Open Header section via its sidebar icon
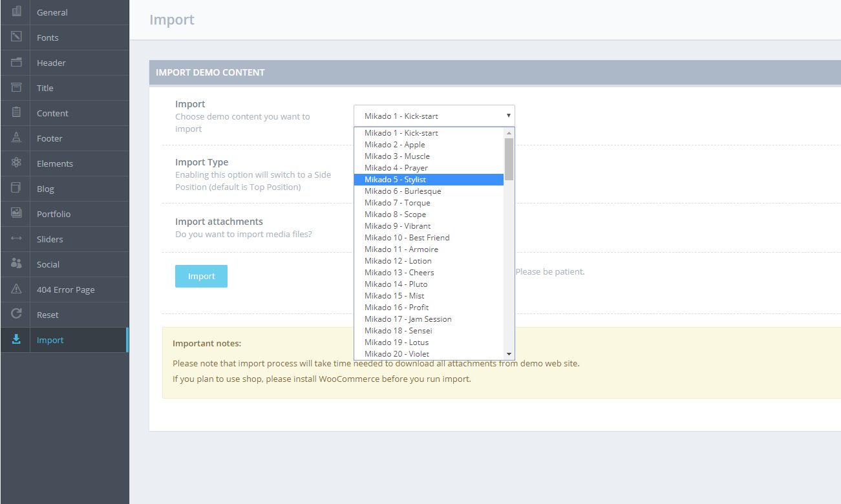Screen dimensions: 841x504 (x=16, y=62)
